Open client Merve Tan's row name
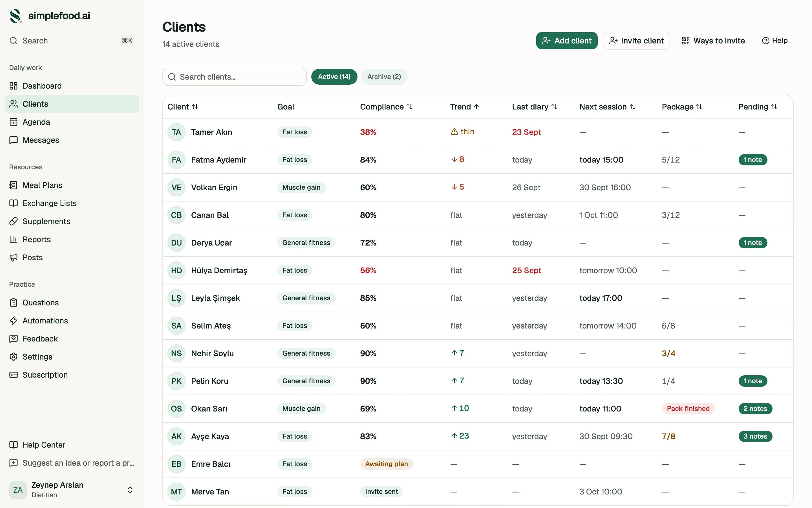The image size is (812, 508). pos(210,492)
